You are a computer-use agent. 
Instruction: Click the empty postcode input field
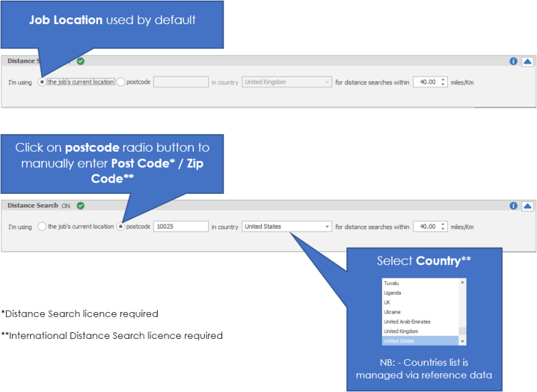click(x=181, y=82)
